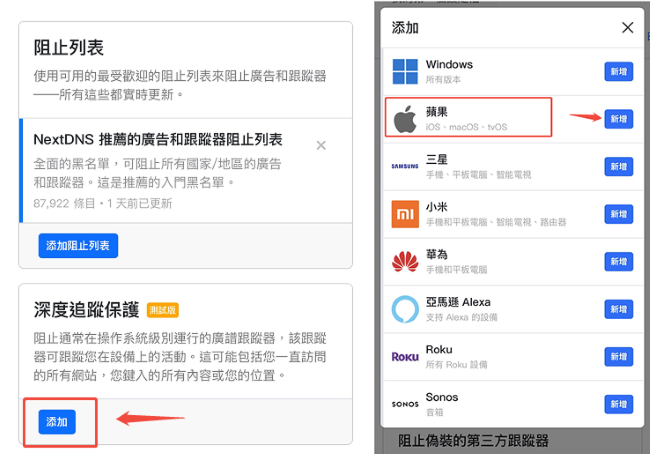Click 添加 under 深度追蹤保護
Screen dimensions: 650x454
tap(57, 422)
